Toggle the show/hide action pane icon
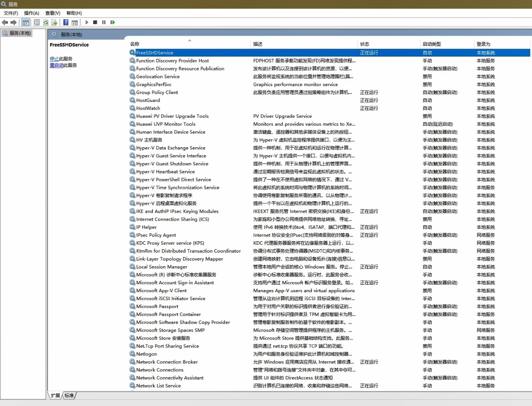The width and height of the screenshot is (532, 406). click(75, 22)
